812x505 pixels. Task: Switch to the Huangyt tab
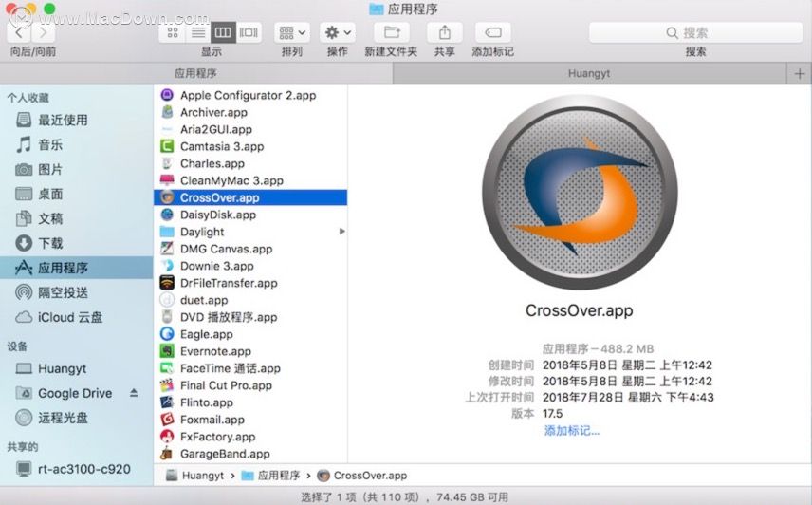coord(589,73)
